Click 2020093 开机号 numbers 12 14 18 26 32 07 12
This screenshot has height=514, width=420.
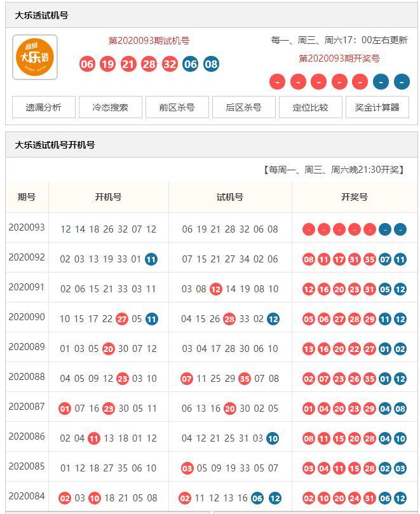tap(108, 229)
